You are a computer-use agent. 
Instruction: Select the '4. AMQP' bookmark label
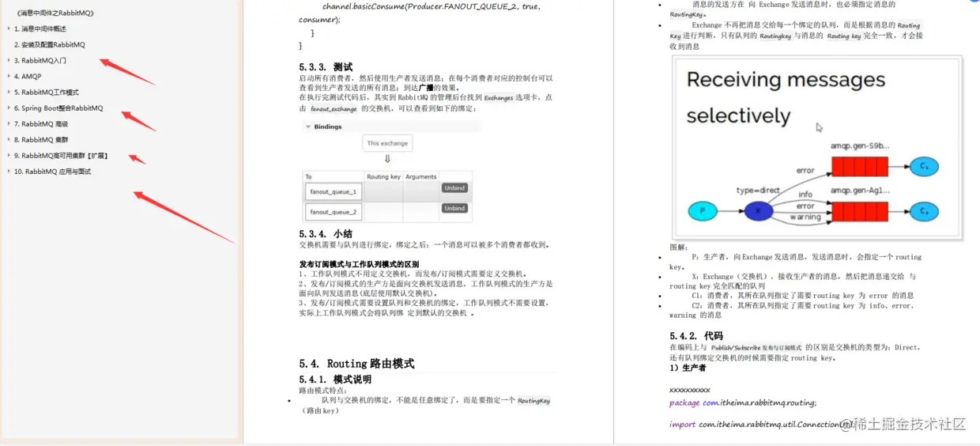click(28, 77)
